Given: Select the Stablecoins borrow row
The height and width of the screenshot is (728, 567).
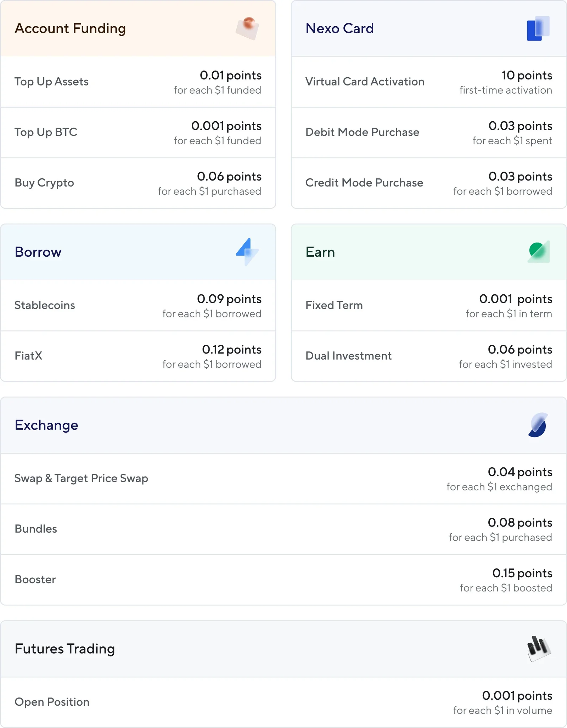Looking at the screenshot, I should point(138,305).
